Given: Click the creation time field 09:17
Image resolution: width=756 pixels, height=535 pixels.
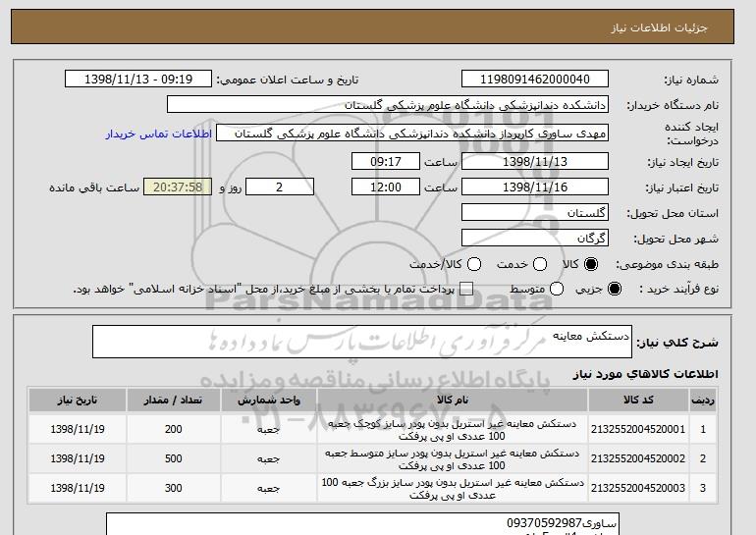Looking at the screenshot, I should (386, 161).
